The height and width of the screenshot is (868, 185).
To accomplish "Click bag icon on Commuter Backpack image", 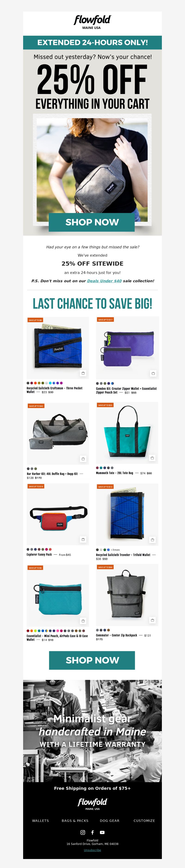I will [153, 620].
